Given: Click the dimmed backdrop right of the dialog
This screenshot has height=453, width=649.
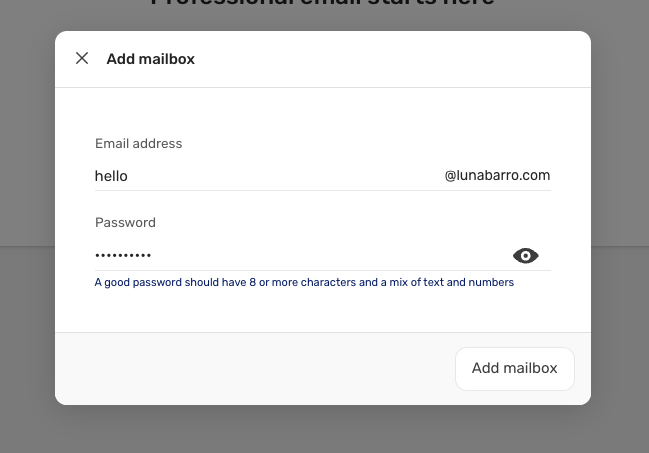Looking at the screenshot, I should tap(620, 224).
